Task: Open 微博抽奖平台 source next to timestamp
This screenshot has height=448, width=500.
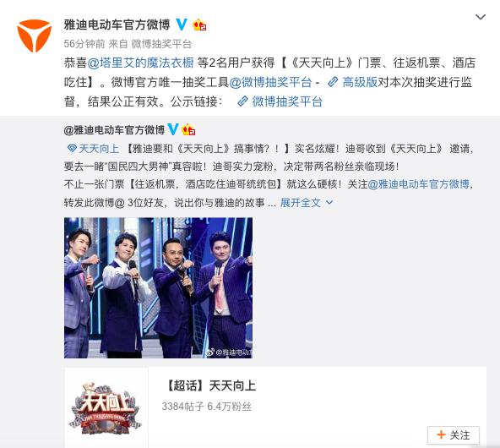Action: (161, 44)
